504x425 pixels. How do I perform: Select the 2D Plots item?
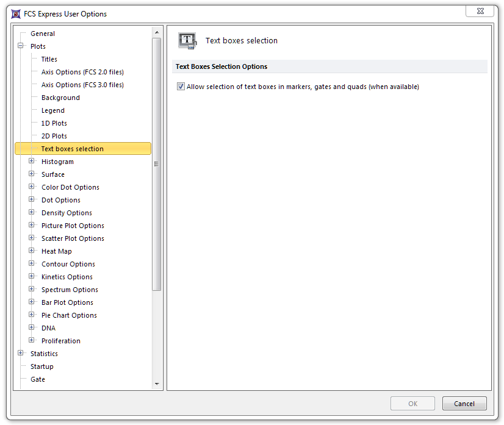(x=54, y=136)
